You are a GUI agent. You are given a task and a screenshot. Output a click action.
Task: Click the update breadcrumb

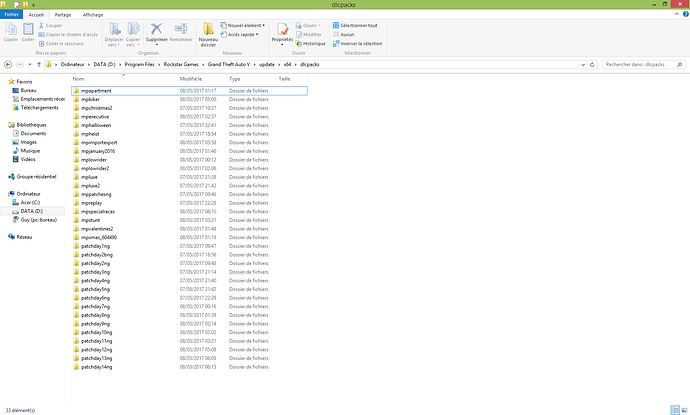[267, 65]
